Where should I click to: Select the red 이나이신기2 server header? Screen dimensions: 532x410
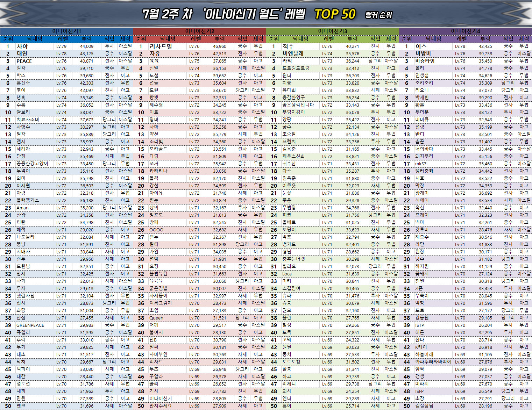(x=199, y=31)
